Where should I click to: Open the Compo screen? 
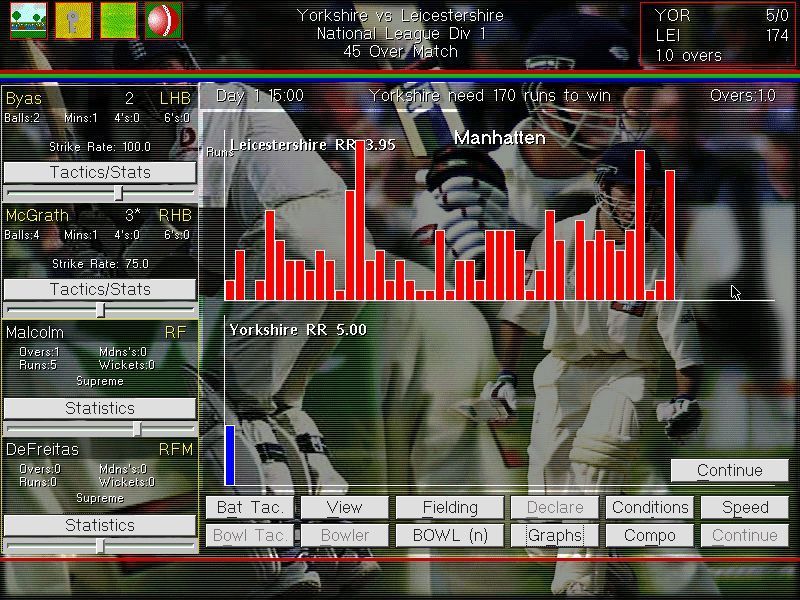click(x=649, y=535)
